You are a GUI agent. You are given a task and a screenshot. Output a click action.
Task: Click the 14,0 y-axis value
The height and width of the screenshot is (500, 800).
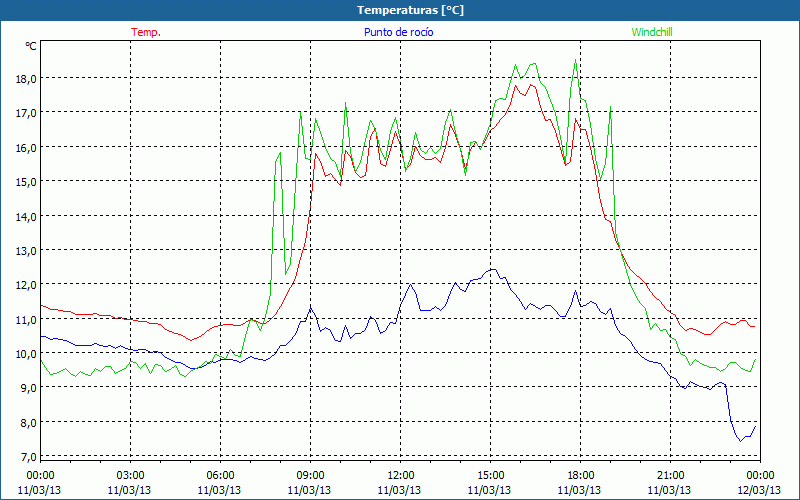[x=27, y=216]
